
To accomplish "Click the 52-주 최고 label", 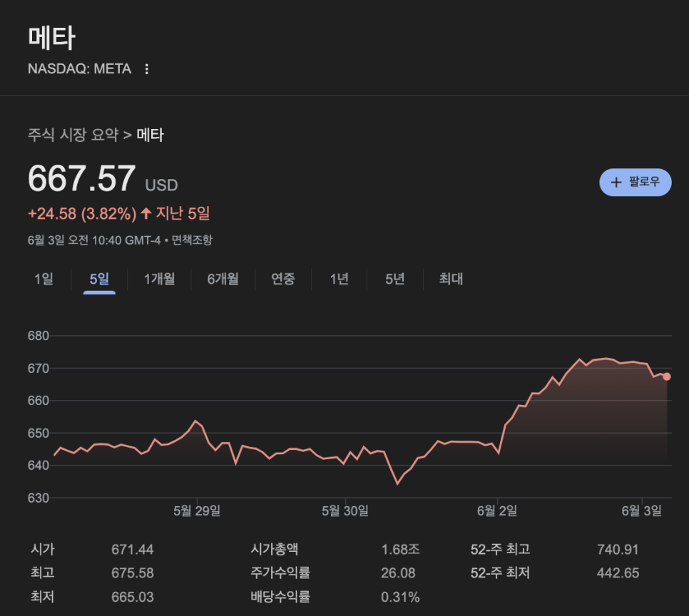I will [x=500, y=549].
